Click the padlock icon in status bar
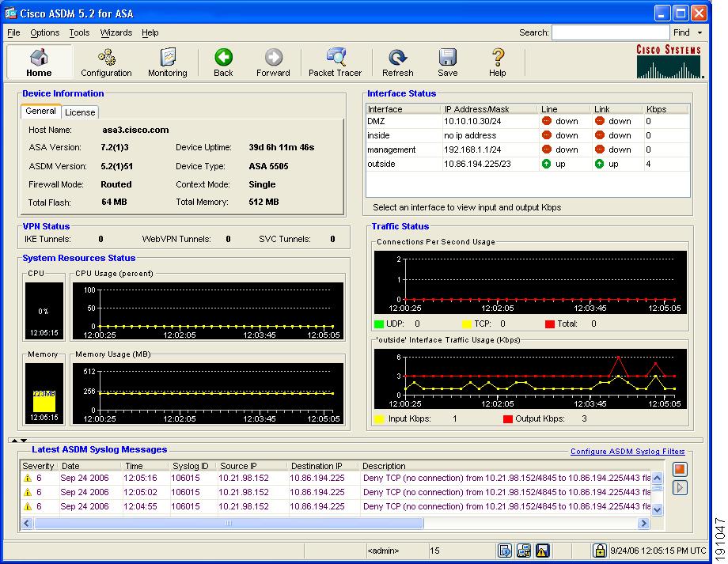Screen dimensions: 728x564 point(599,551)
